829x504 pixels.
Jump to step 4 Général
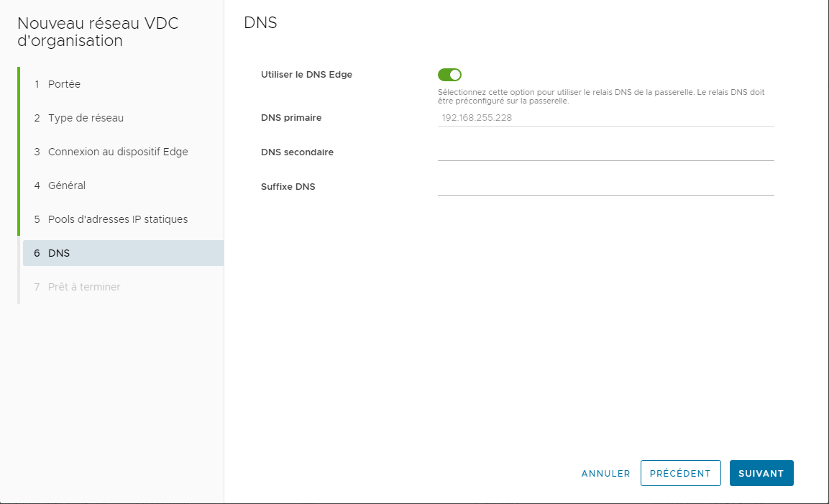tap(123, 185)
